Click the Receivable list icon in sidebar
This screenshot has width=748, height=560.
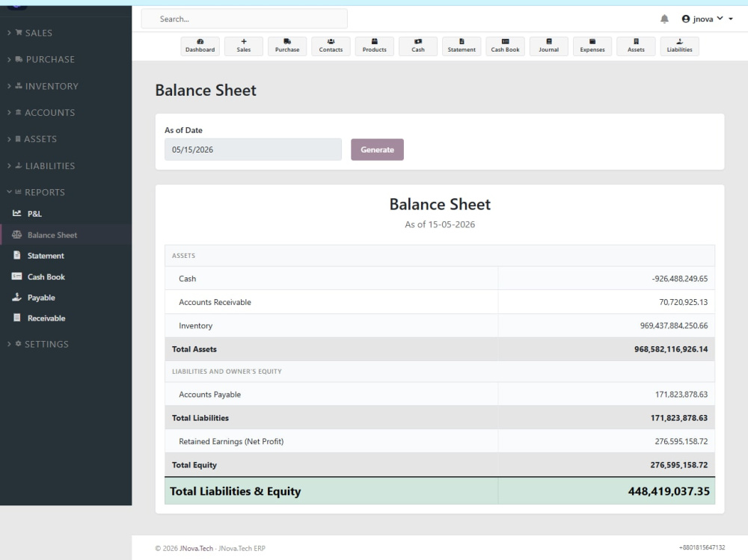16,318
